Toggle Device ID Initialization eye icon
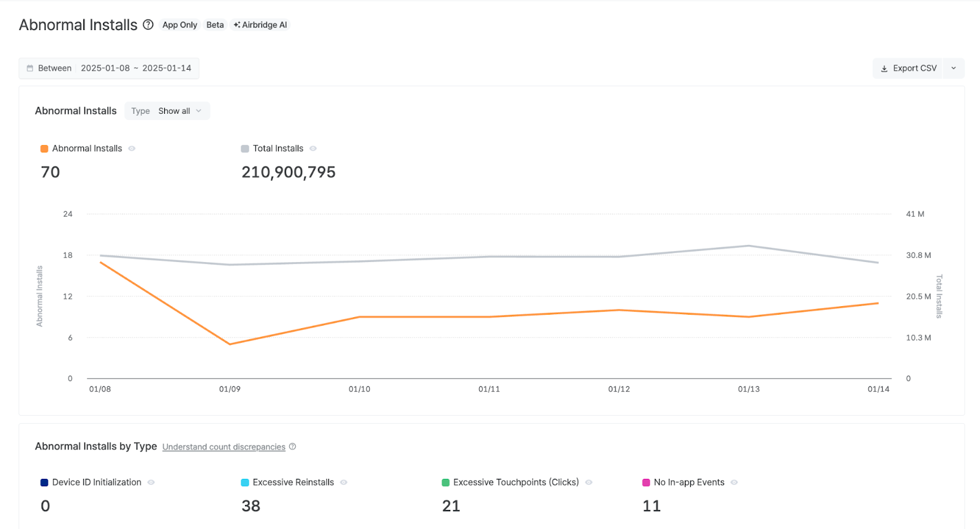Viewport: 980px width, 529px height. tap(151, 482)
